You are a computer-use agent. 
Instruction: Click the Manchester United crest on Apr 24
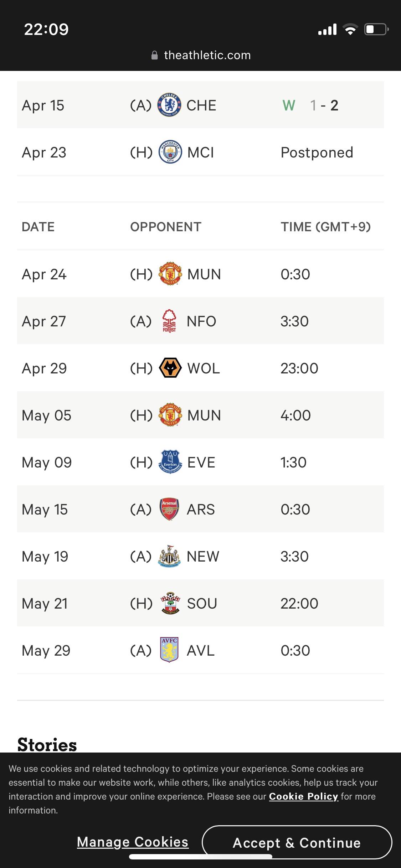(x=170, y=274)
